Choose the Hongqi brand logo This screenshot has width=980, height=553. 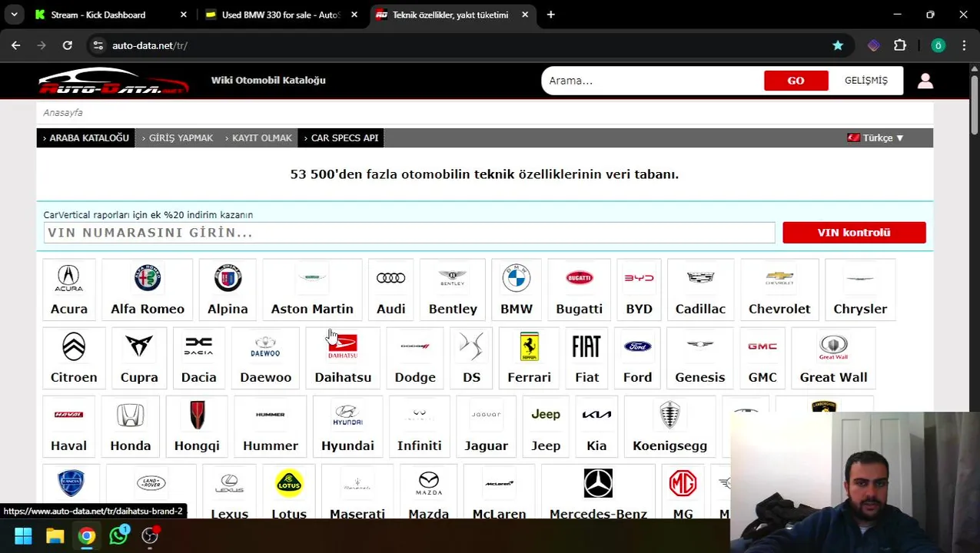(x=197, y=415)
